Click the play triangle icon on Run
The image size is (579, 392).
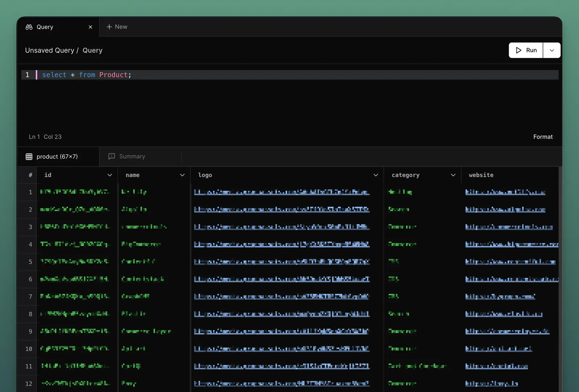click(519, 50)
